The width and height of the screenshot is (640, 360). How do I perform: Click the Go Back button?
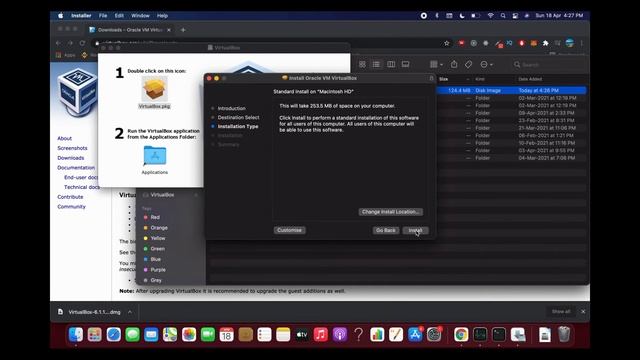(x=386, y=230)
